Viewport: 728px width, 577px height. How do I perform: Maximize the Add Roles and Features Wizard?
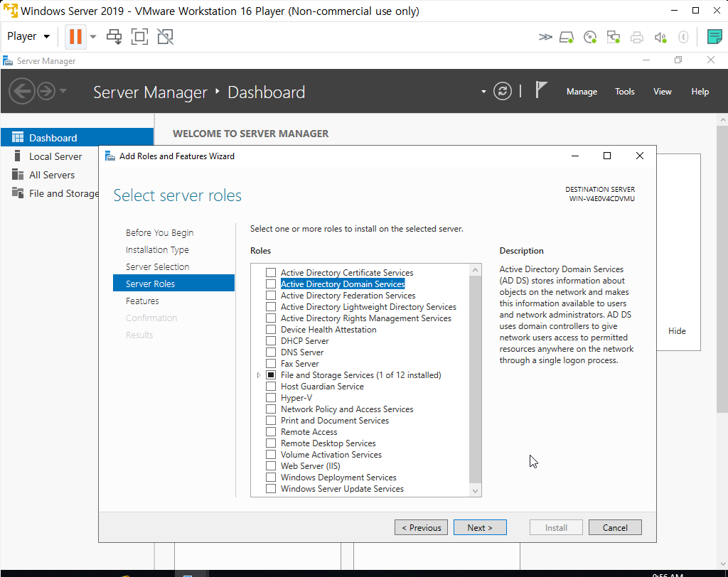coord(607,156)
